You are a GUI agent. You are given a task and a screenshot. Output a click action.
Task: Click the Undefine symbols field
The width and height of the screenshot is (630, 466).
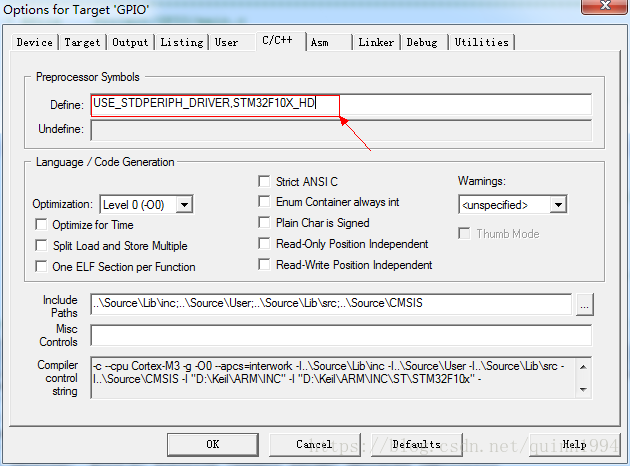(341, 130)
